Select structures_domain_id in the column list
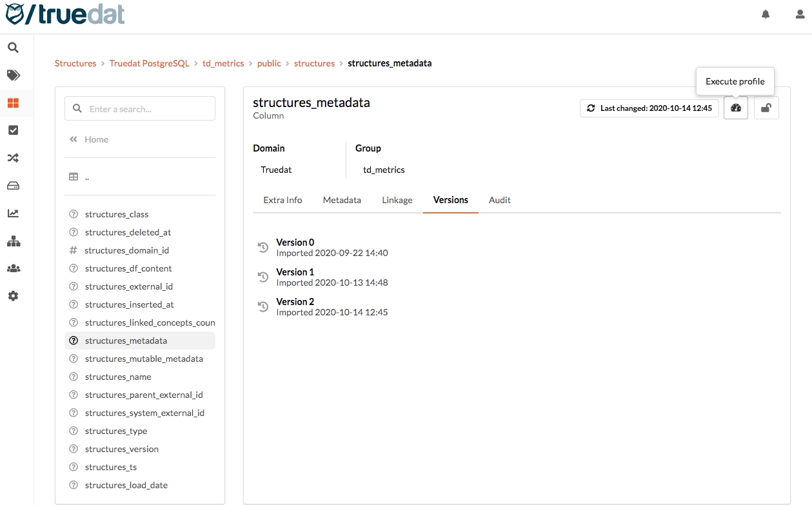812x505 pixels. (126, 250)
